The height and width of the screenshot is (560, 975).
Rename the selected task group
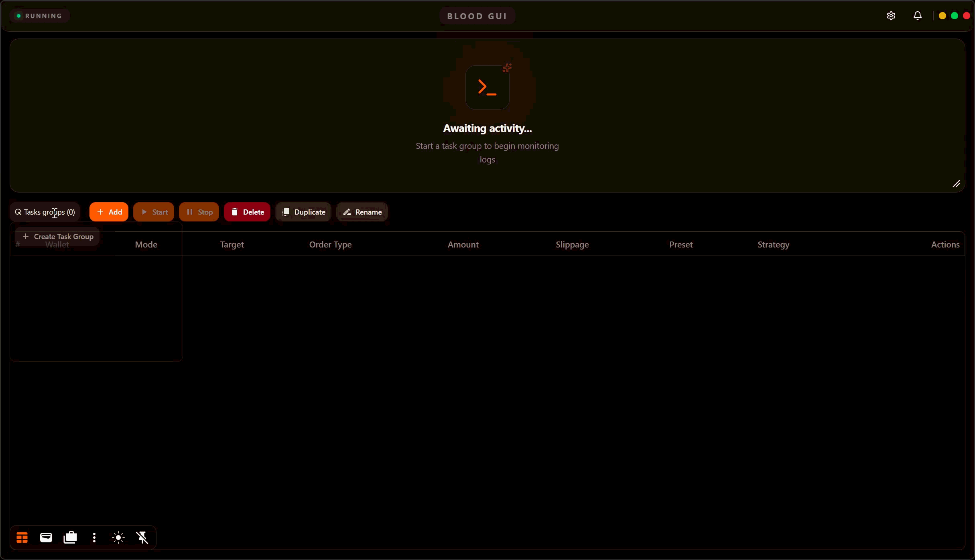(x=362, y=212)
